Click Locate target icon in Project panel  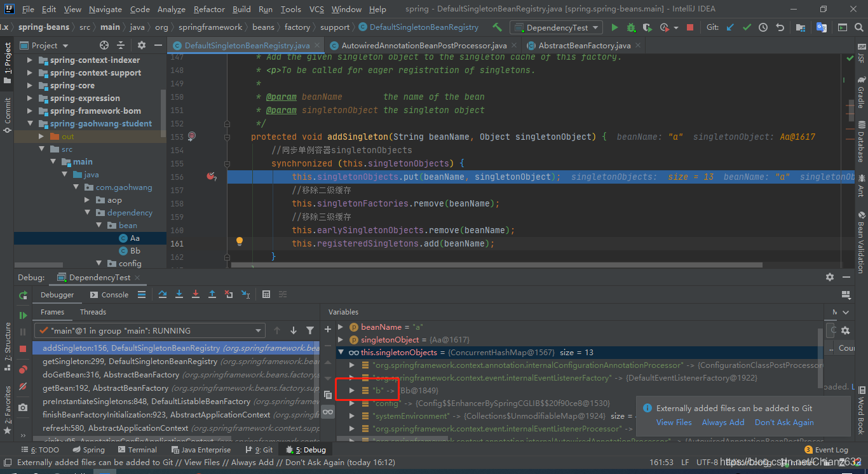point(104,45)
